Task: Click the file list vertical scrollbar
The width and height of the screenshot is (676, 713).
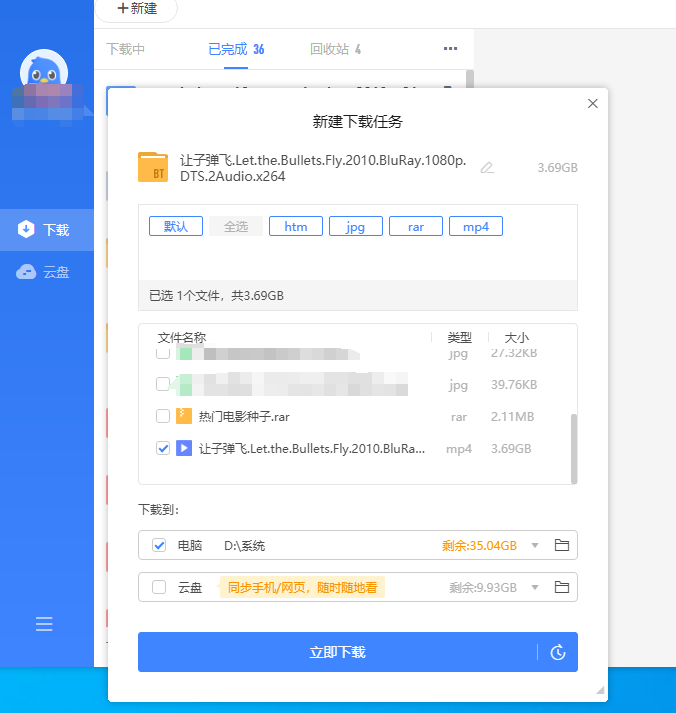Action: pyautogui.click(x=574, y=448)
